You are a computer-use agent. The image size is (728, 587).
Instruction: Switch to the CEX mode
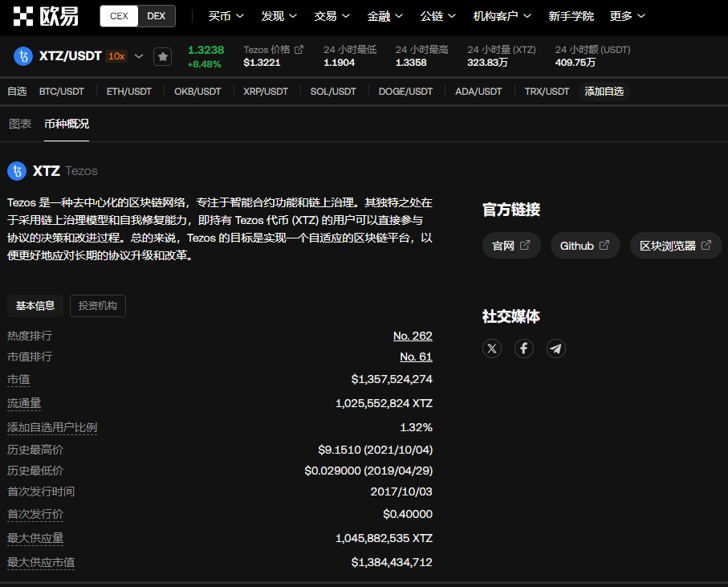point(119,16)
